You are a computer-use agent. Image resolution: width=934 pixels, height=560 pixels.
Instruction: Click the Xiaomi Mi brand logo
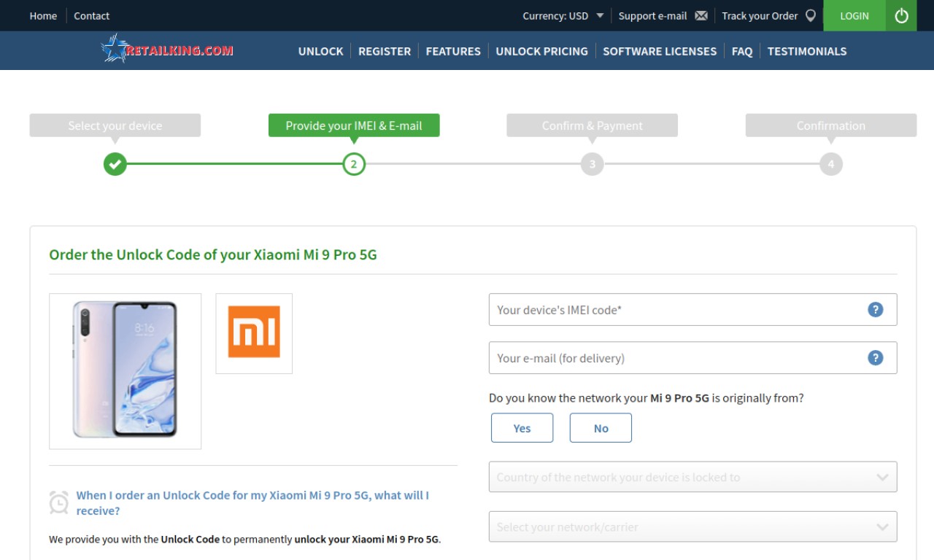coord(254,332)
